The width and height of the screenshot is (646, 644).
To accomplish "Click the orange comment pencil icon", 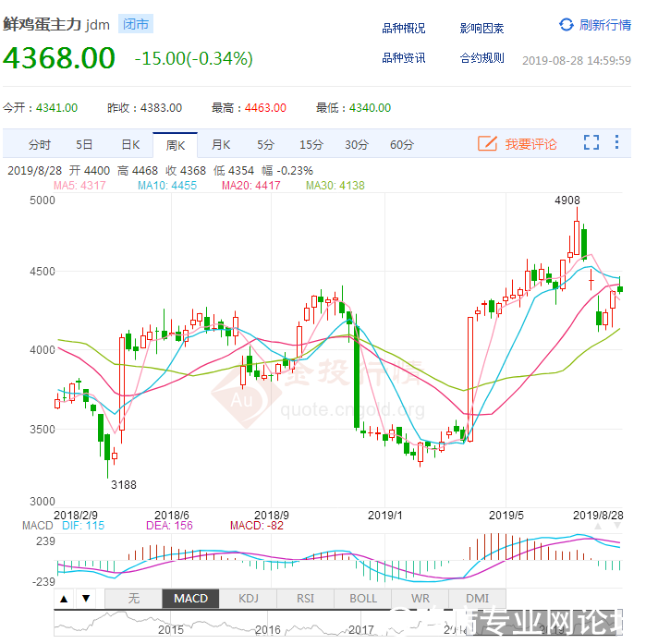I will [487, 143].
